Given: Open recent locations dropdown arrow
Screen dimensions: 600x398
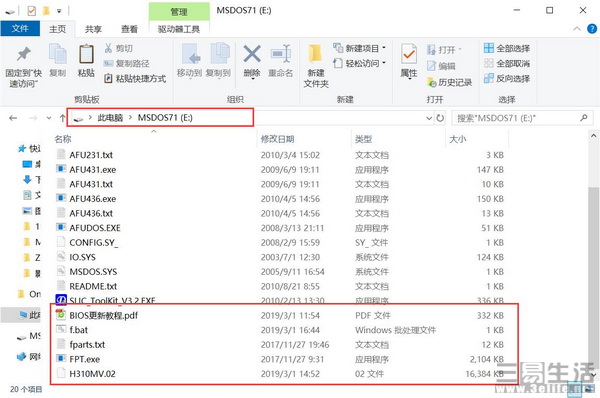Looking at the screenshot, I should pyautogui.click(x=49, y=118).
